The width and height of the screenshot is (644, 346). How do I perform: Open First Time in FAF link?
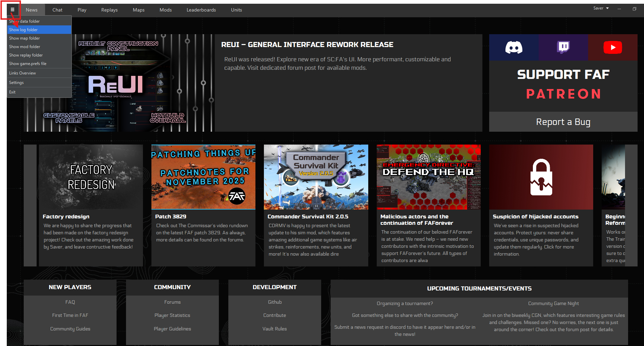(70, 315)
